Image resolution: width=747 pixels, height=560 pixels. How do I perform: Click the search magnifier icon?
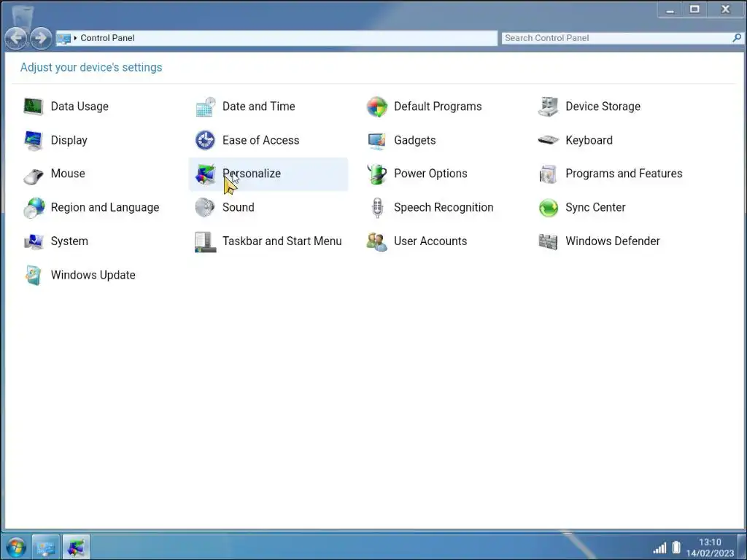tap(737, 38)
